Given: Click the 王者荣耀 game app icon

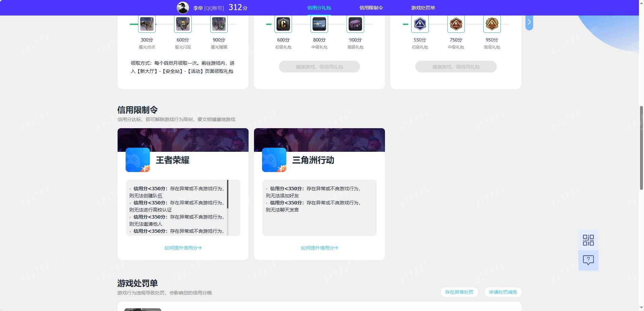Looking at the screenshot, I should (138, 160).
